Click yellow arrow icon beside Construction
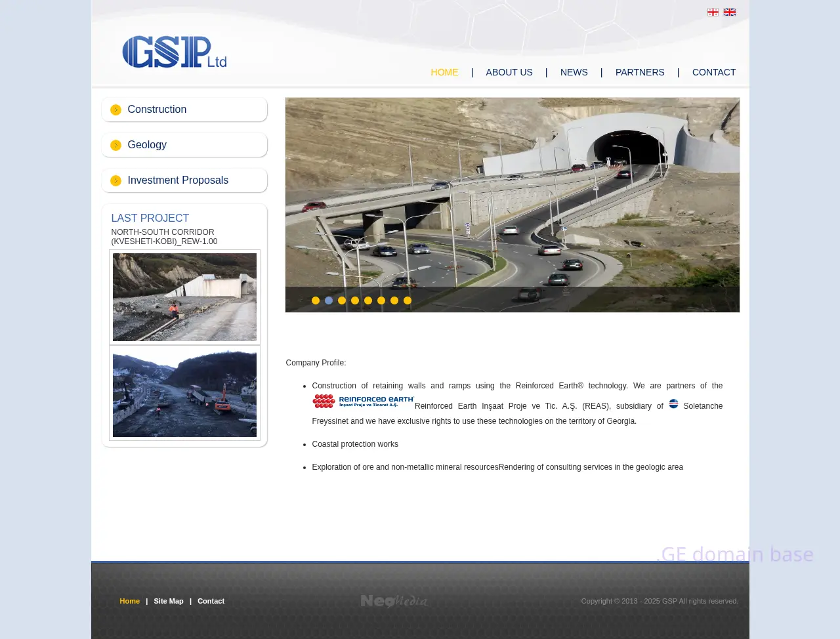 pos(115,110)
